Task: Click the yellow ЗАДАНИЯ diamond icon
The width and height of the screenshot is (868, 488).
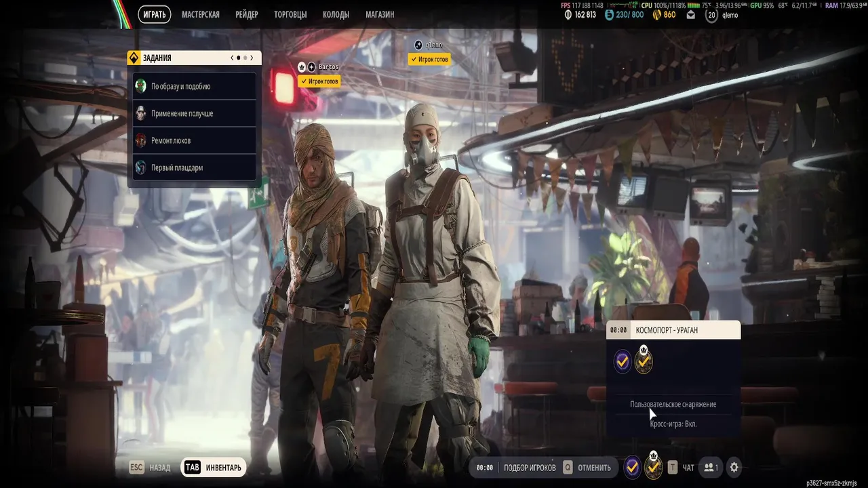Action: coord(134,58)
